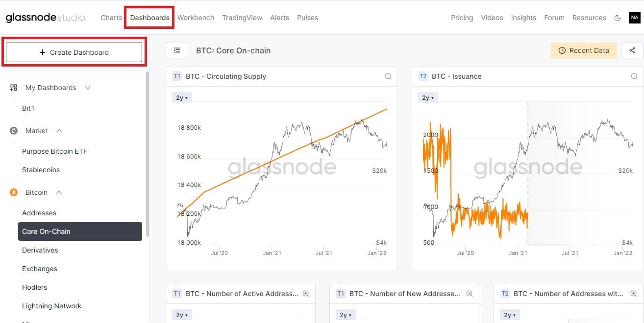
Task: Click the BTC - Issuance chart title
Action: coord(457,76)
